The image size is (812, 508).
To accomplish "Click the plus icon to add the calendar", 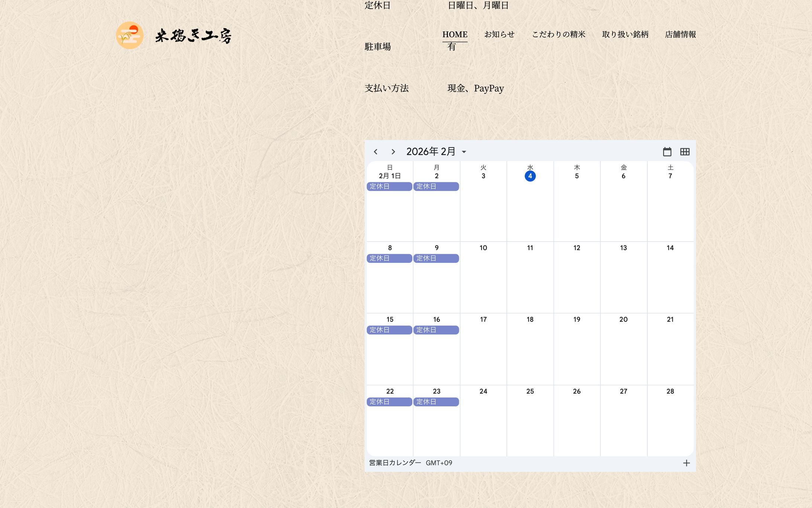I will pos(686,463).
